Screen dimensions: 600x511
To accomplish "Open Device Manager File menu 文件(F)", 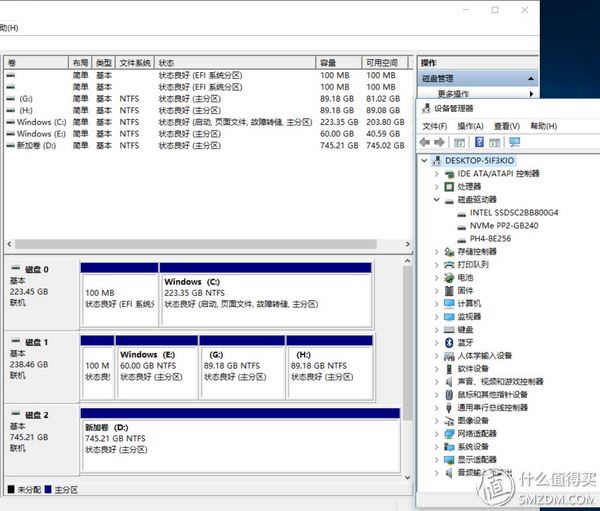I will pos(435,126).
